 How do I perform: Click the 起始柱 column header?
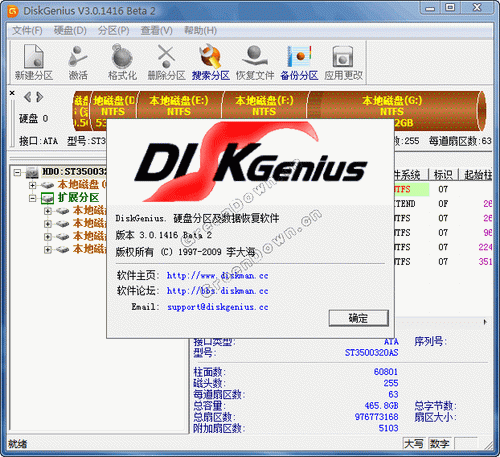(478, 175)
